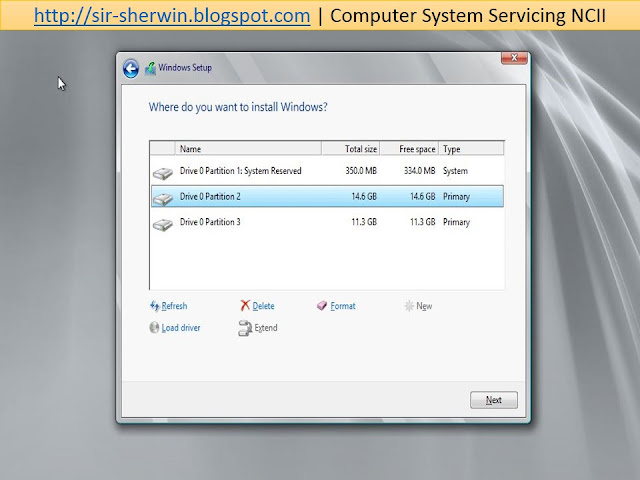This screenshot has height=480, width=640.
Task: Click the Windows Setup title icon
Action: [150, 69]
